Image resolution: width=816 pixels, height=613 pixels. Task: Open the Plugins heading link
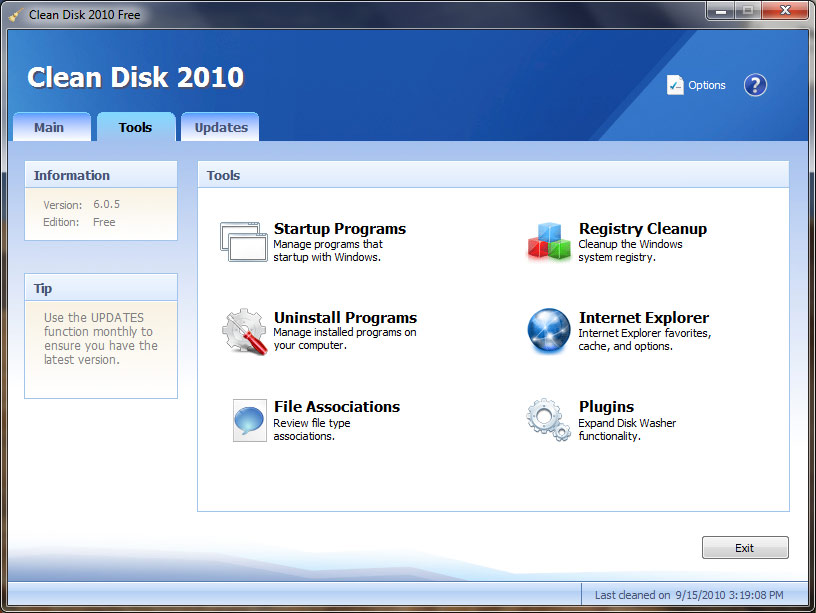(606, 407)
